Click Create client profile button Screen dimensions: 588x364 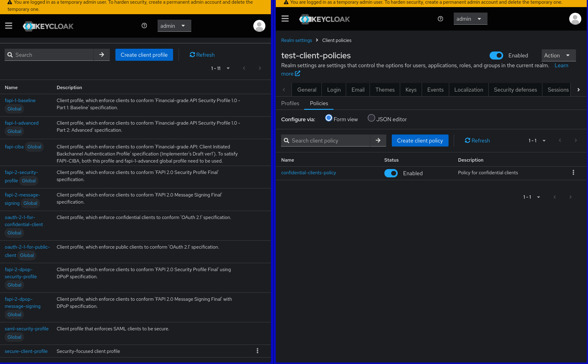pos(144,55)
